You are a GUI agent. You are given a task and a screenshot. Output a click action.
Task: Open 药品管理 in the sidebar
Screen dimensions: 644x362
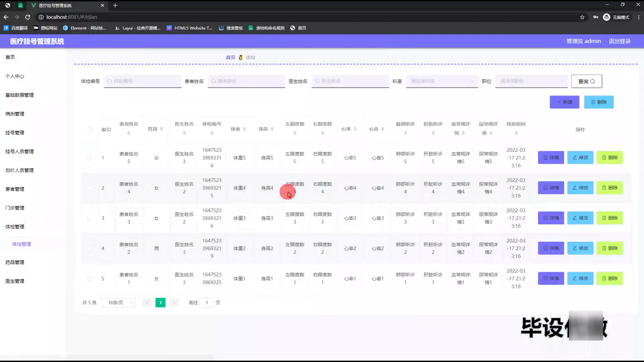[x=15, y=262]
